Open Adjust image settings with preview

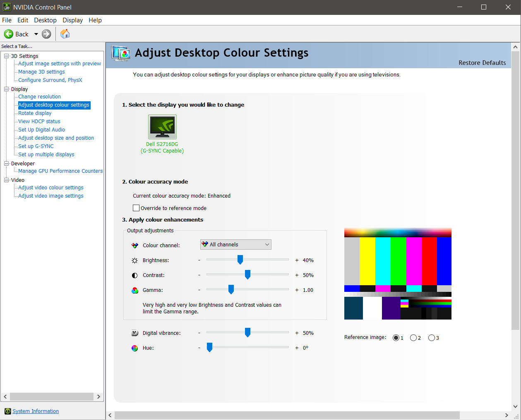(x=60, y=64)
